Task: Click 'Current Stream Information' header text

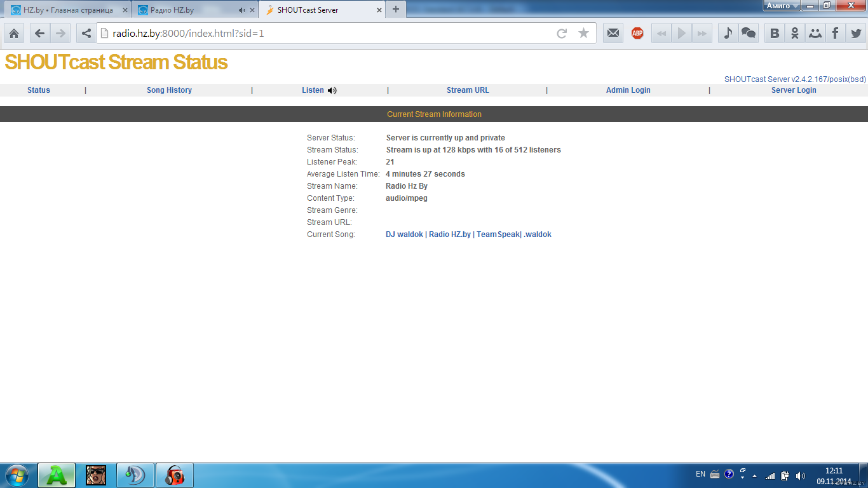Action: click(x=434, y=114)
